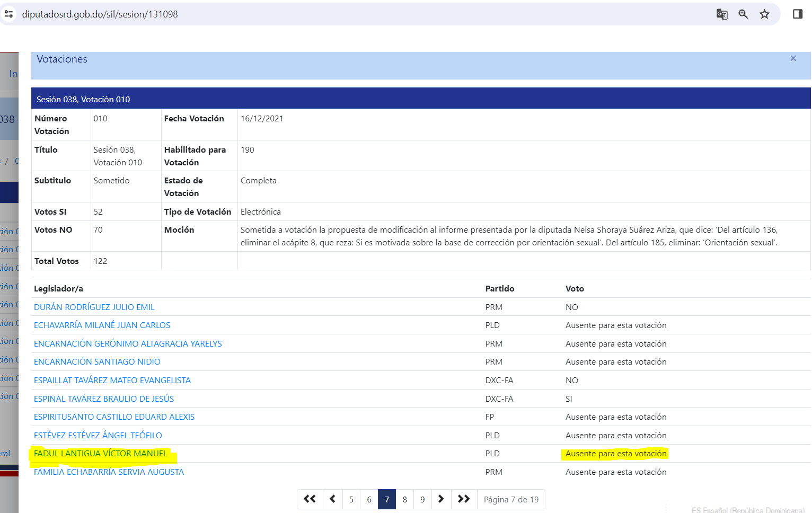
Task: Select page 8 in pagination
Action: click(x=405, y=499)
